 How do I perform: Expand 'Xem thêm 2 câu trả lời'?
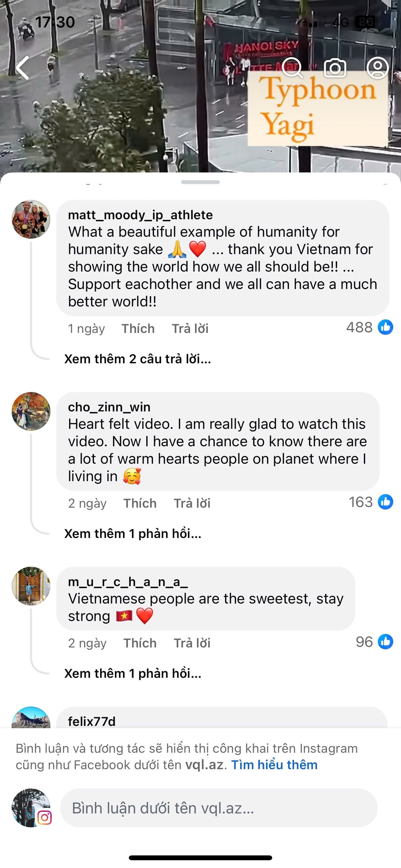(138, 359)
